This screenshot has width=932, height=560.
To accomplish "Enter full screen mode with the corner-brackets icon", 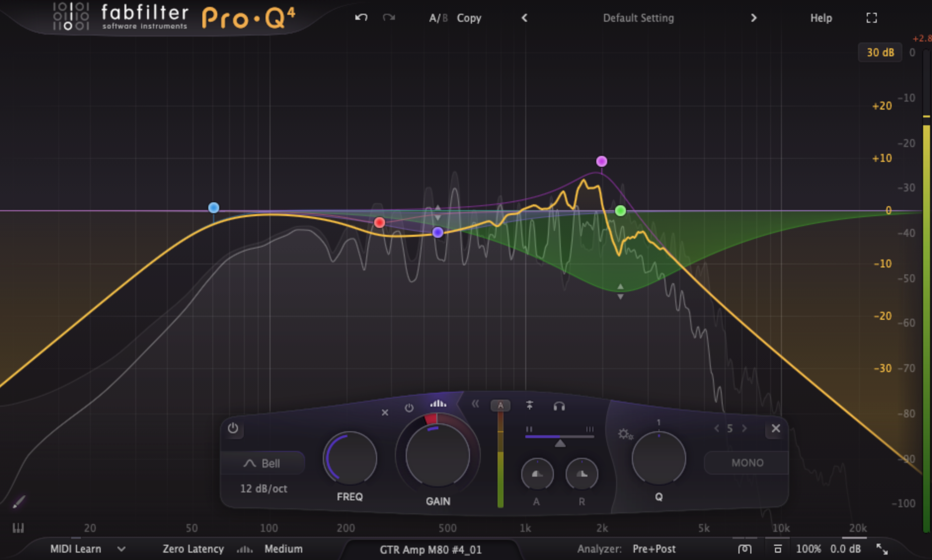I will [872, 18].
